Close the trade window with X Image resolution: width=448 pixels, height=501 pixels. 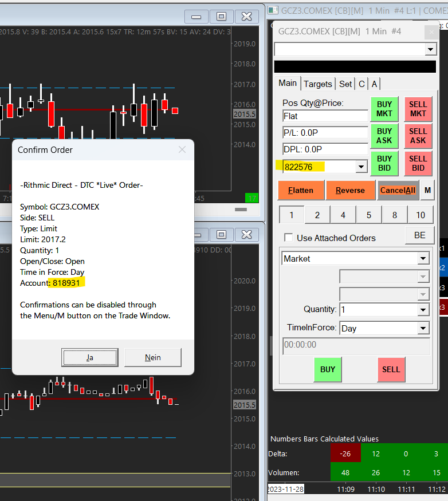pos(431,32)
